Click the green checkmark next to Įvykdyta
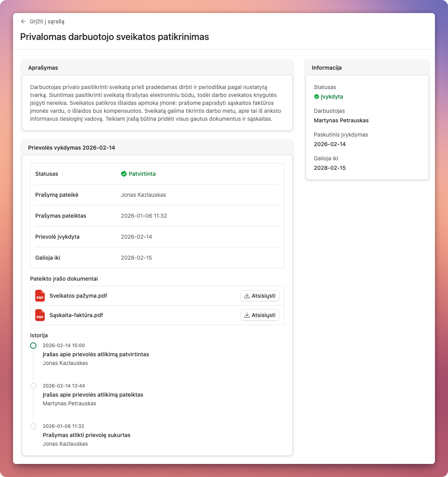This screenshot has width=448, height=477. click(x=316, y=97)
